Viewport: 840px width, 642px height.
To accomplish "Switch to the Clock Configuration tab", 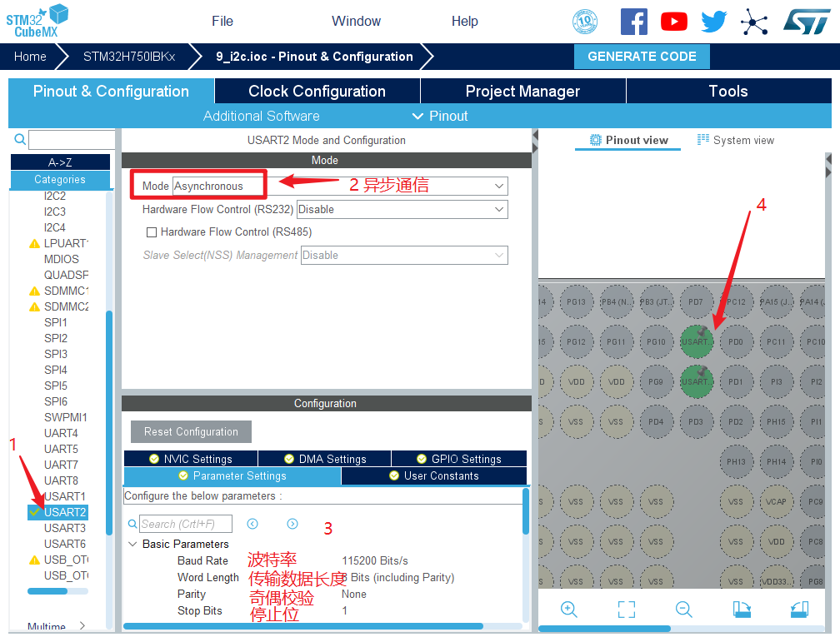I will pyautogui.click(x=317, y=92).
